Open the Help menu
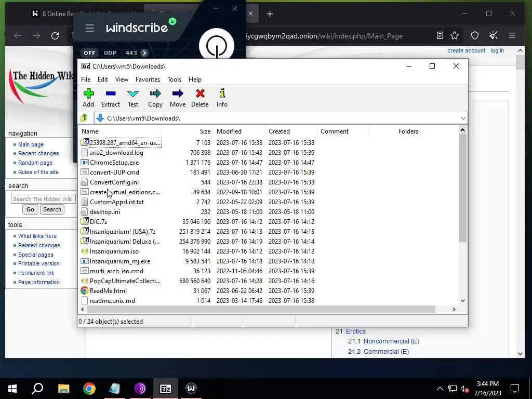This screenshot has width=532, height=399. click(x=195, y=79)
